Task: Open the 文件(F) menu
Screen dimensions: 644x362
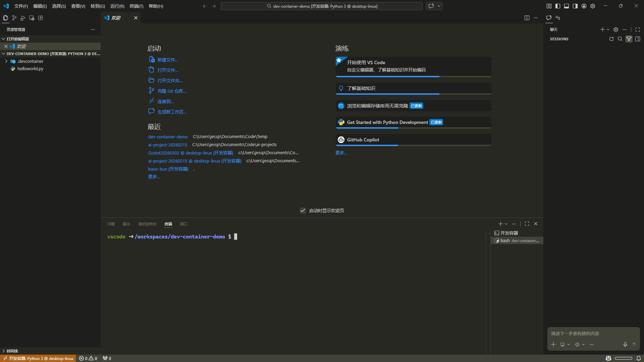Action: 21,6
